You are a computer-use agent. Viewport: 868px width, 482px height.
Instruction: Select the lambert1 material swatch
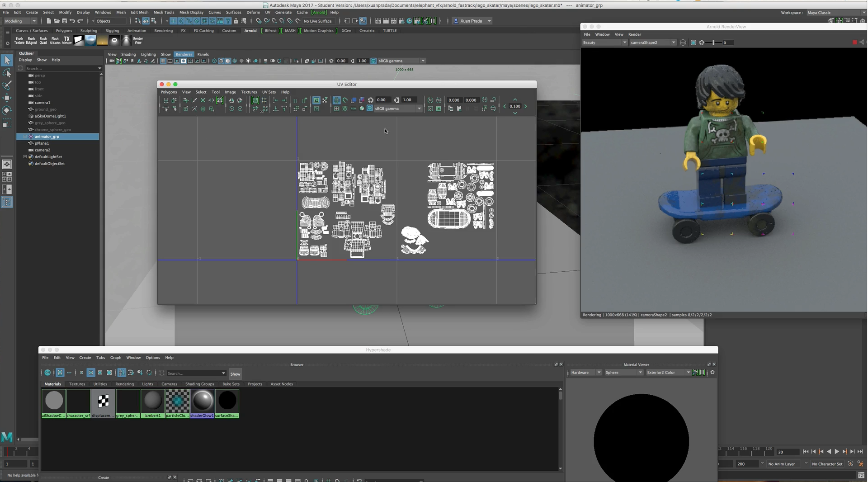tap(153, 404)
